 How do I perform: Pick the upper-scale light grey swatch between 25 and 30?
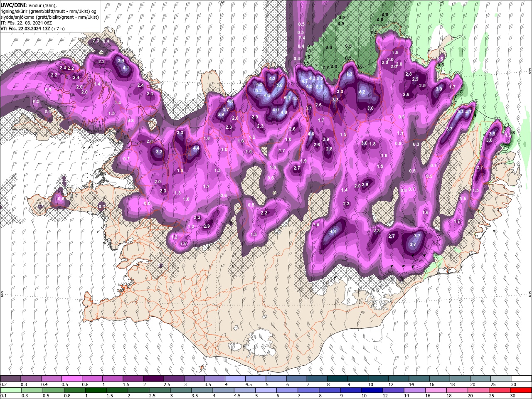click(501, 379)
